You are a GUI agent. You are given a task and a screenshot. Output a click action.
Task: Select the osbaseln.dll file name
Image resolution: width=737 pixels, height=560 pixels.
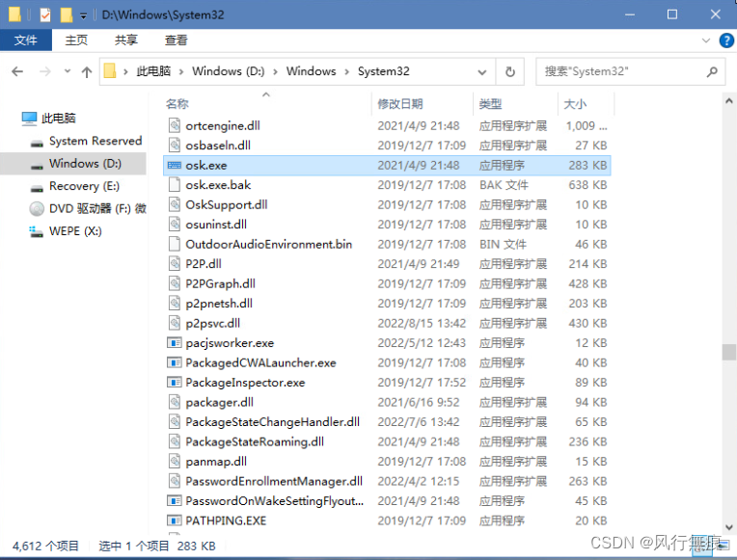click(x=218, y=146)
